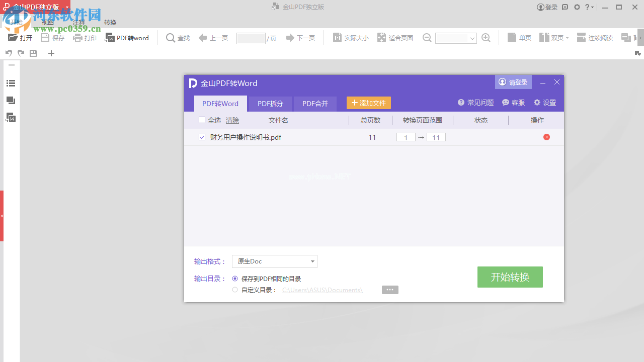Image resolution: width=644 pixels, height=362 pixels.
Task: Select 自定义目录 radio option
Action: pos(235,290)
